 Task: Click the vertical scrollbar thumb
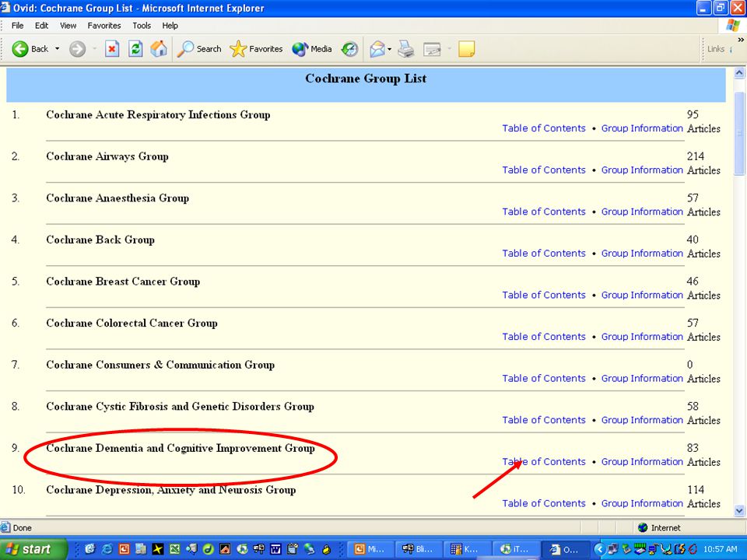coord(739,133)
